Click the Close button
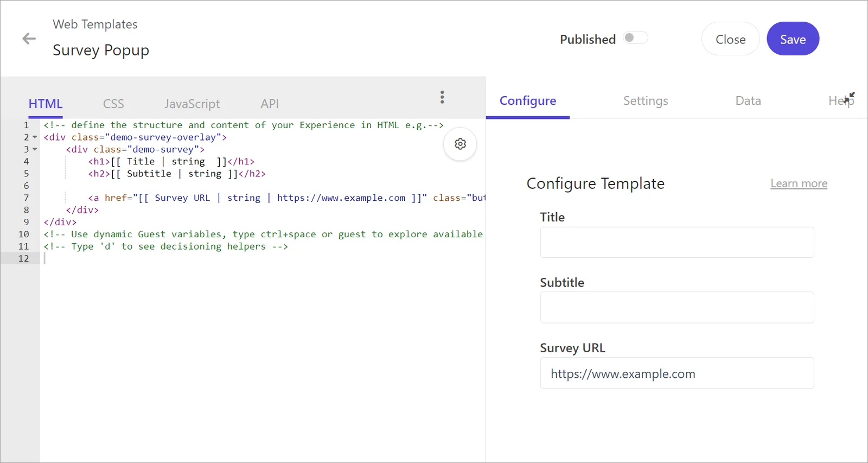 (x=730, y=39)
